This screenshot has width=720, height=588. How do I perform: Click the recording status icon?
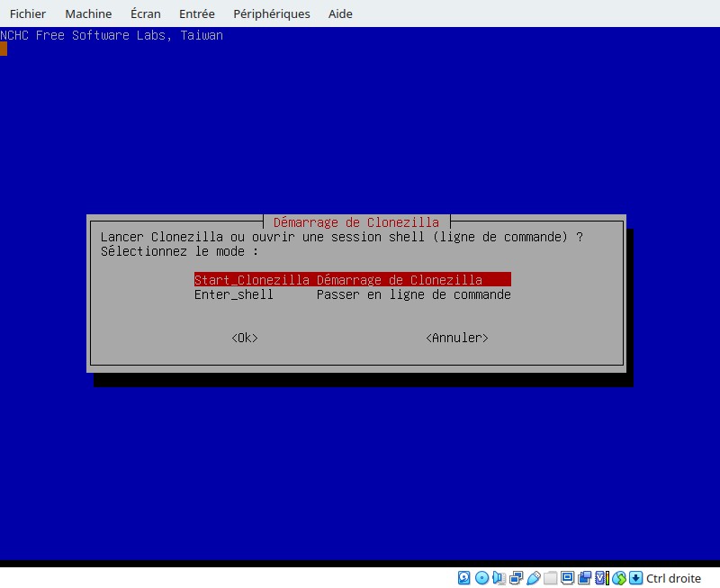tap(584, 578)
